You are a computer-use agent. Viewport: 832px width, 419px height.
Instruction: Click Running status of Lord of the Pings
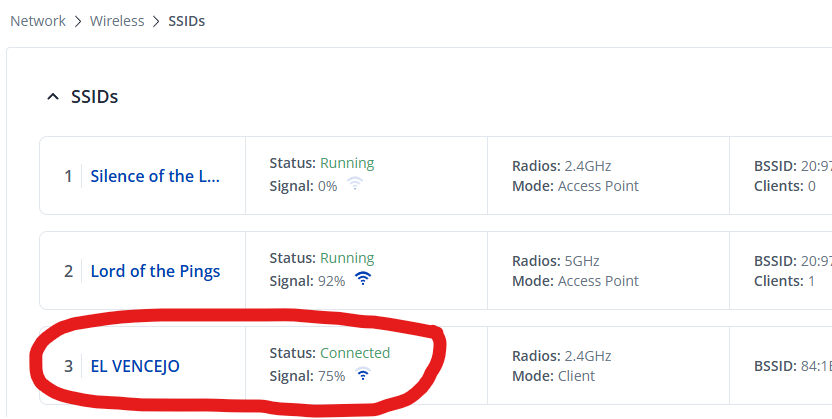pyautogui.click(x=347, y=258)
